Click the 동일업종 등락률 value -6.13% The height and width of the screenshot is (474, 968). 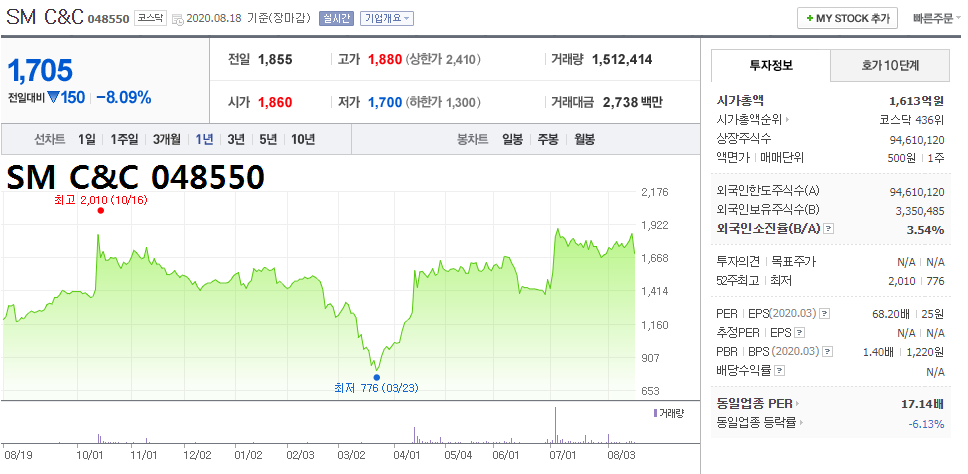[926, 424]
